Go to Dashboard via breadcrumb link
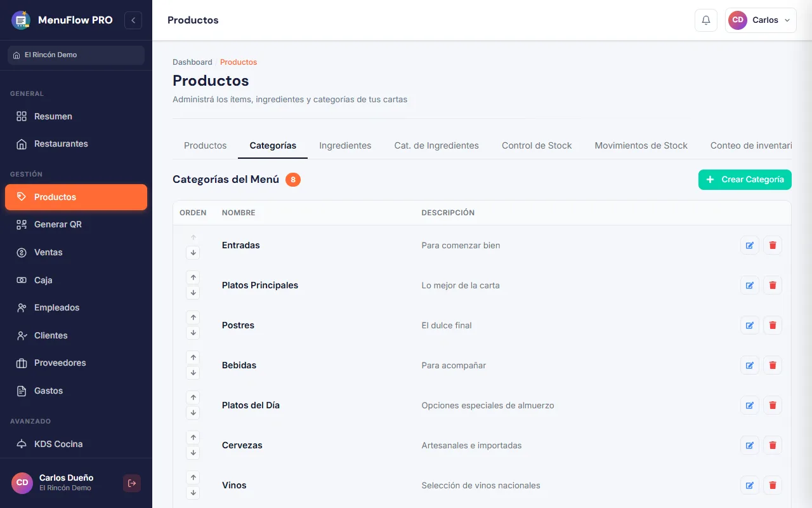 click(192, 62)
